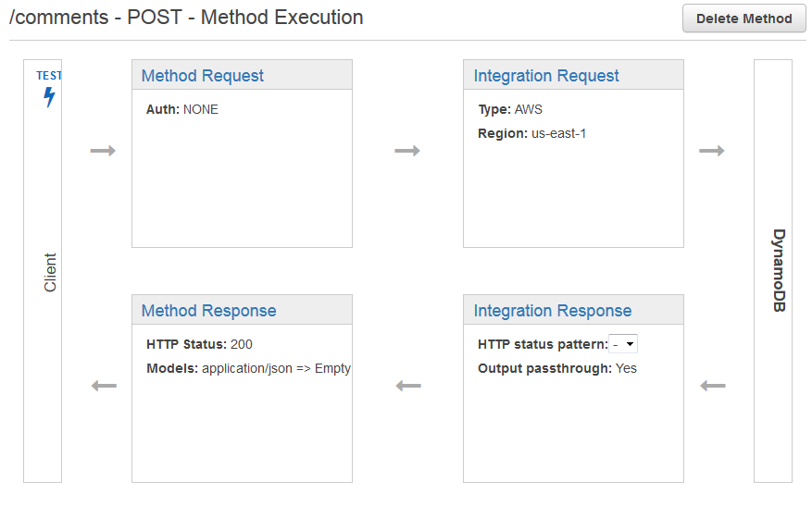812x506 pixels.
Task: Open the Method Response settings
Action: coord(208,311)
